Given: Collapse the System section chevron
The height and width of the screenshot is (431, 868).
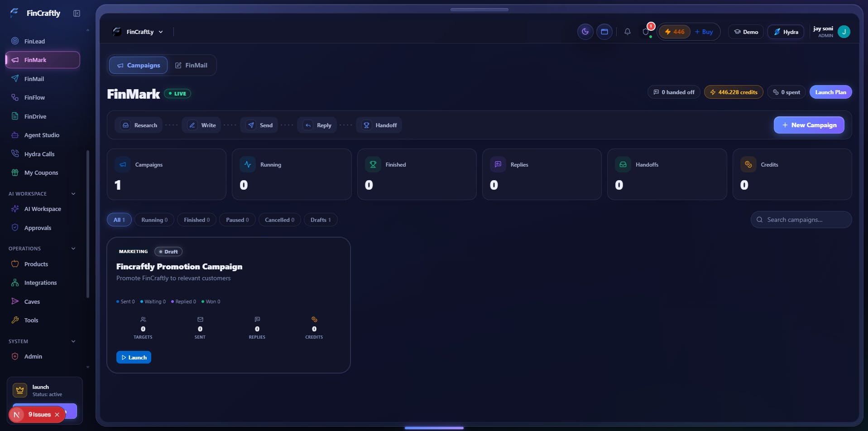Looking at the screenshot, I should 73,341.
